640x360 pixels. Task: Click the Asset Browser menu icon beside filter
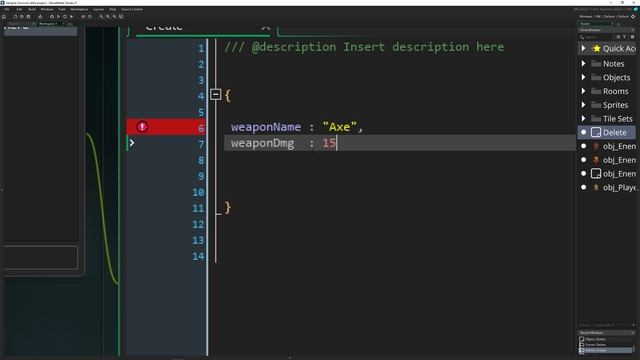(x=633, y=37)
